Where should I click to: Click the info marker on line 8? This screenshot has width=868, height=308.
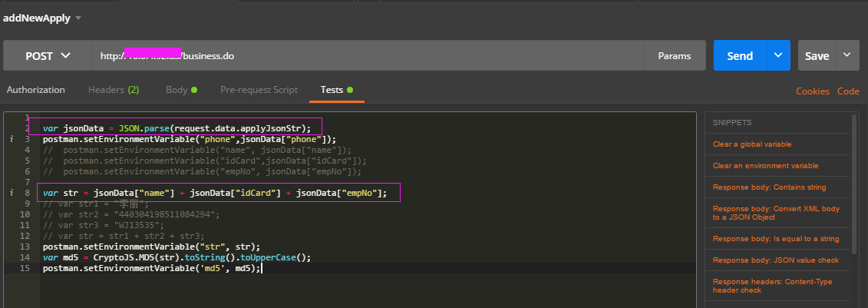(x=12, y=193)
